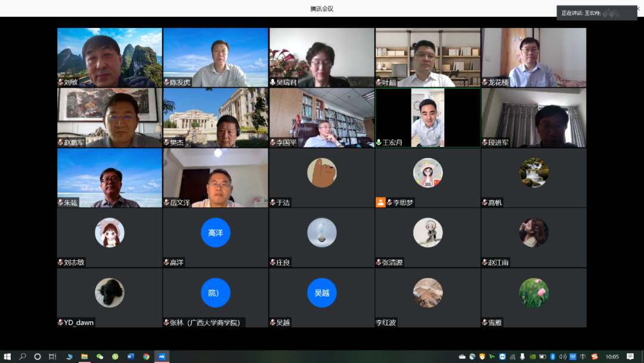Open the Windows Start menu
Screen dimensions: 644x363
[x=8, y=356]
